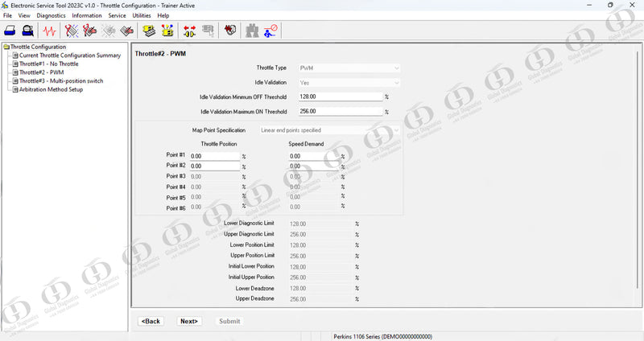Open the Service menu
The image size is (644, 341).
pyautogui.click(x=117, y=15)
